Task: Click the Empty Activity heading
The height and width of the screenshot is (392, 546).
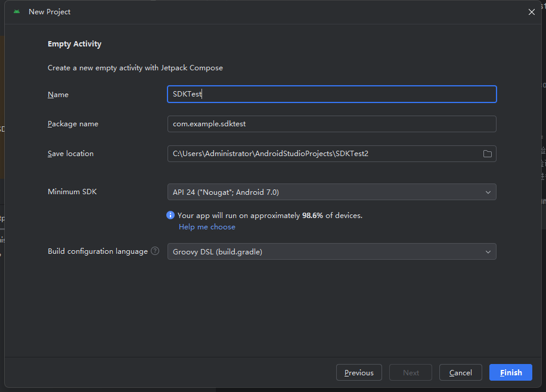Action: [75, 44]
